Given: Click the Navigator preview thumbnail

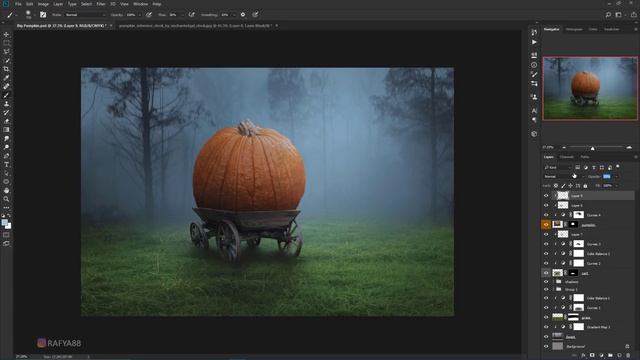Looking at the screenshot, I should coord(590,89).
